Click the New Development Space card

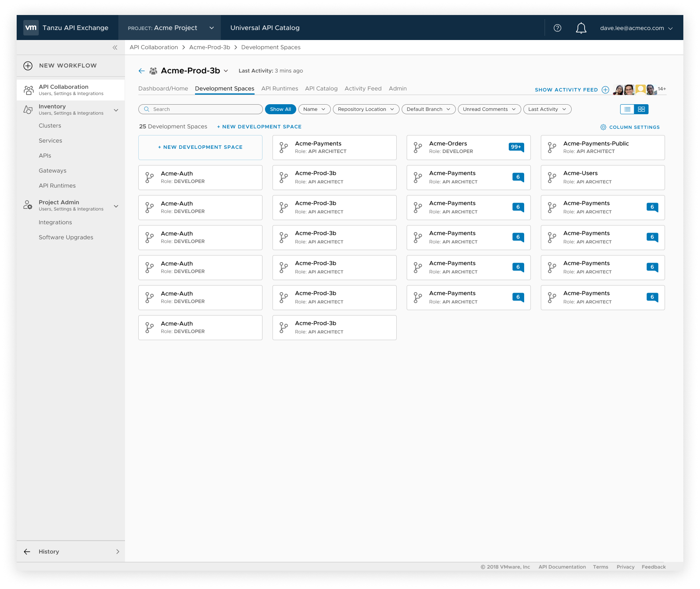click(200, 148)
